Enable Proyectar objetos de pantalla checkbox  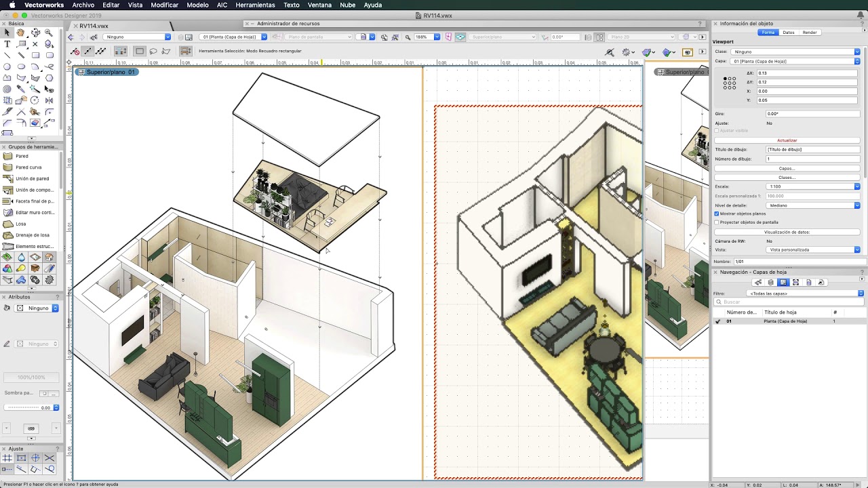click(717, 222)
